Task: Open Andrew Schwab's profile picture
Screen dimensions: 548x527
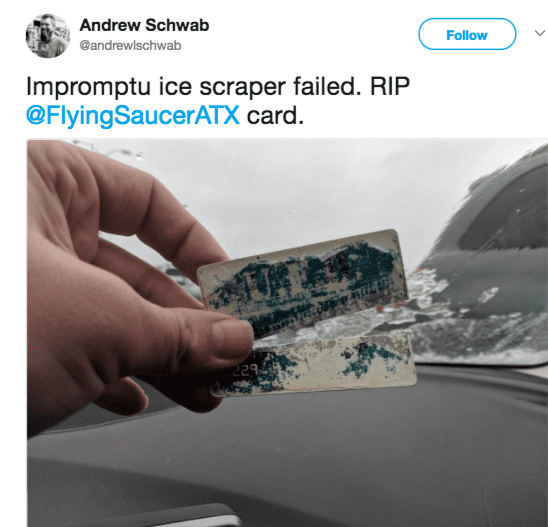Action: click(x=48, y=36)
